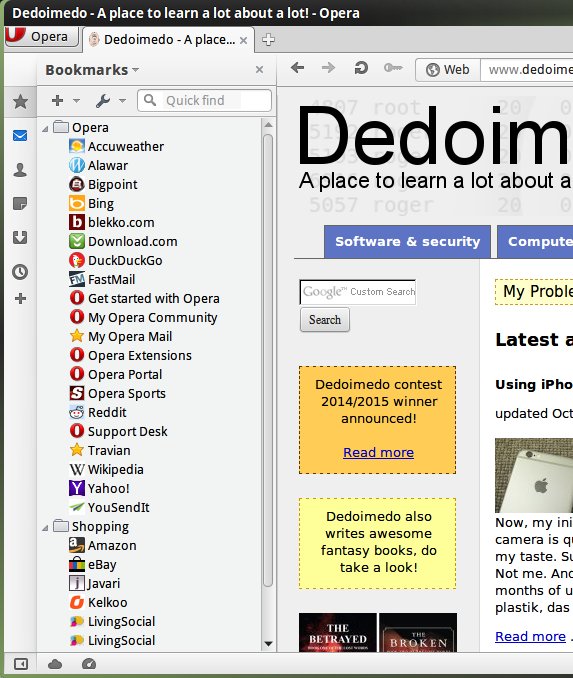This screenshot has height=678, width=573.
Task: Open the Notes panel icon
Action: click(x=20, y=203)
